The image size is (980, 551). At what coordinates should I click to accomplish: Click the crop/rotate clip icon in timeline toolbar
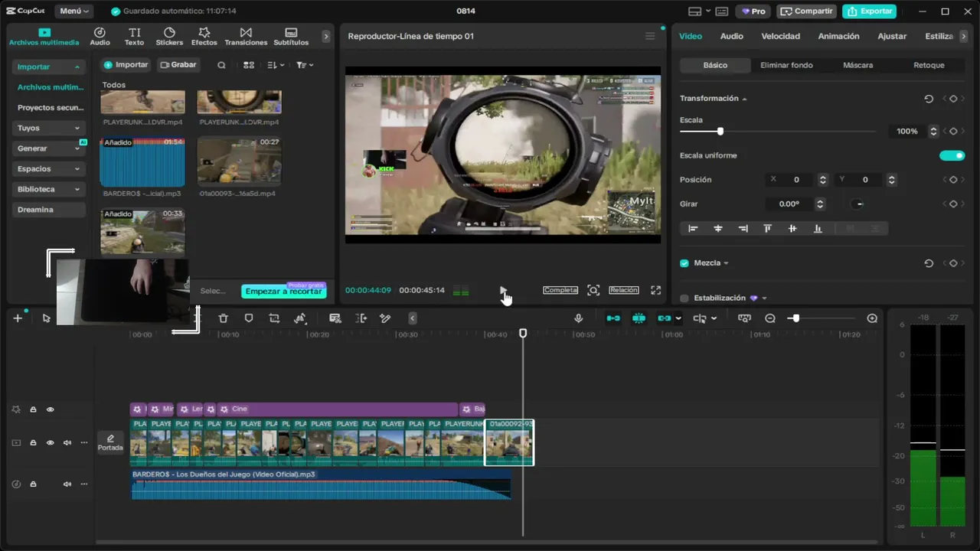point(274,318)
